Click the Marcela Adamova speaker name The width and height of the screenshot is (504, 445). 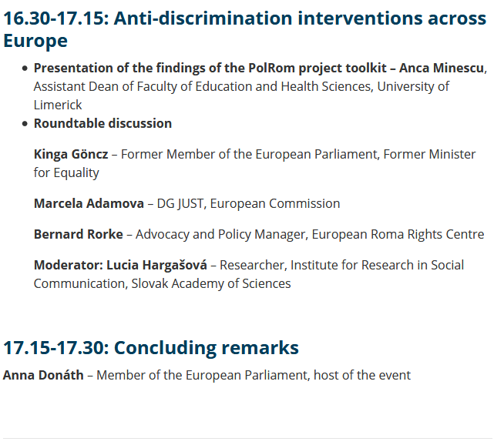89,203
